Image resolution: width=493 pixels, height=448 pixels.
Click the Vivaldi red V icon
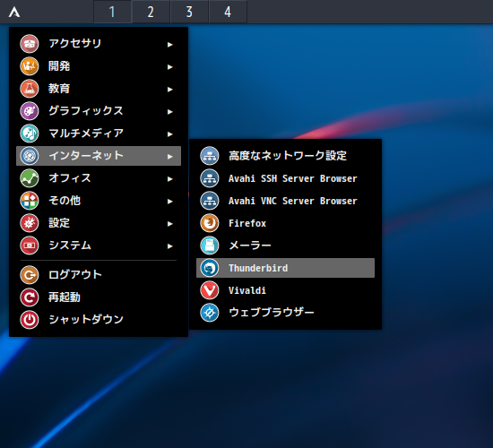(210, 290)
